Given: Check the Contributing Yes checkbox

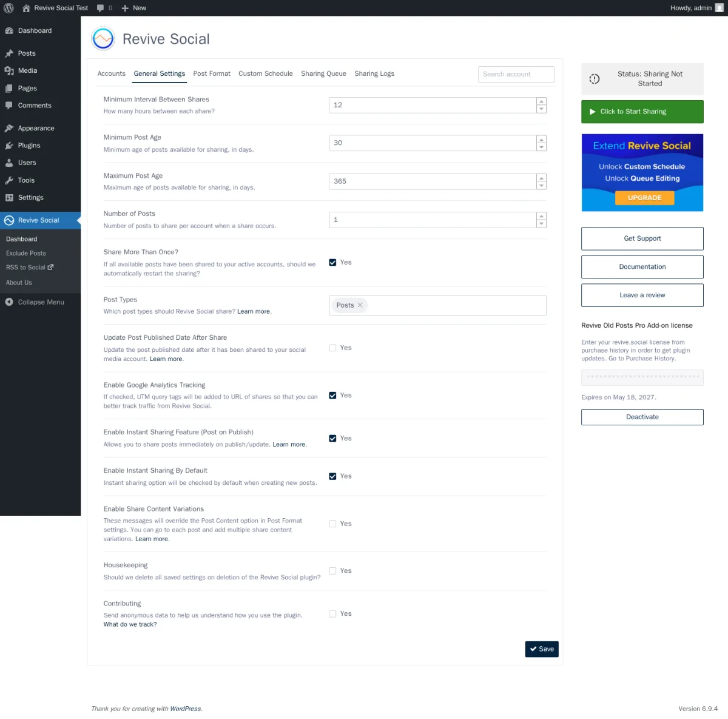Looking at the screenshot, I should tap(332, 614).
